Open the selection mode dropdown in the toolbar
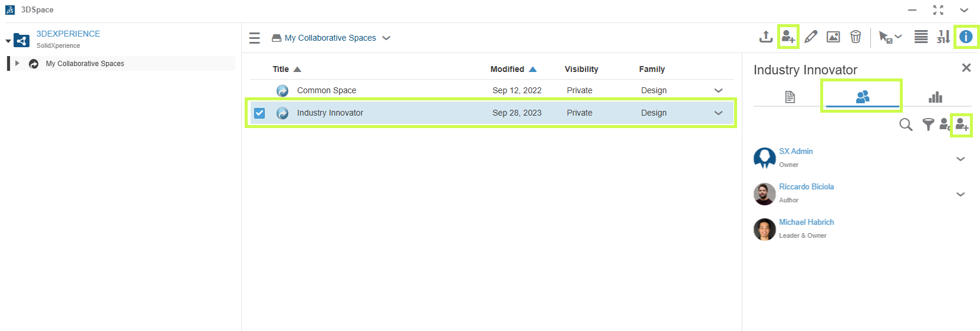980x331 pixels. tap(890, 37)
